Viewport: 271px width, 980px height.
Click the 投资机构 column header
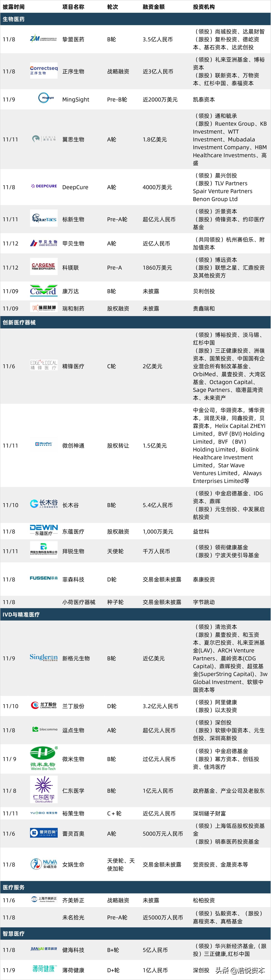coord(204,6)
